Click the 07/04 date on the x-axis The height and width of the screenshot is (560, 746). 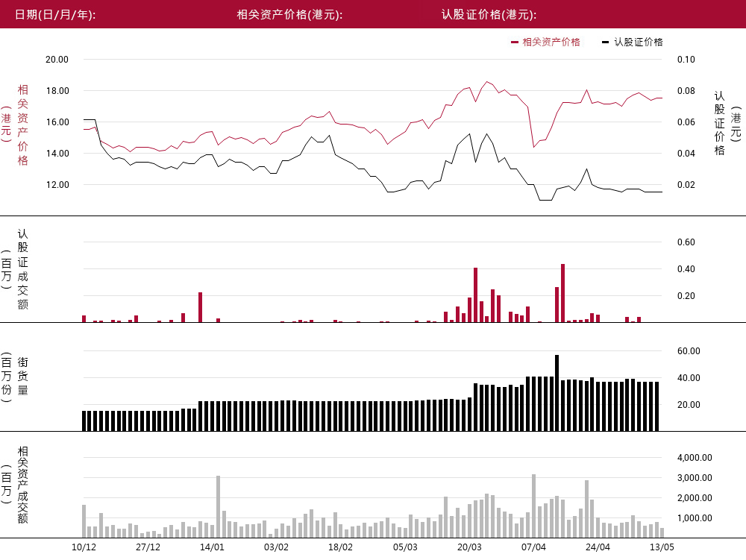point(533,547)
